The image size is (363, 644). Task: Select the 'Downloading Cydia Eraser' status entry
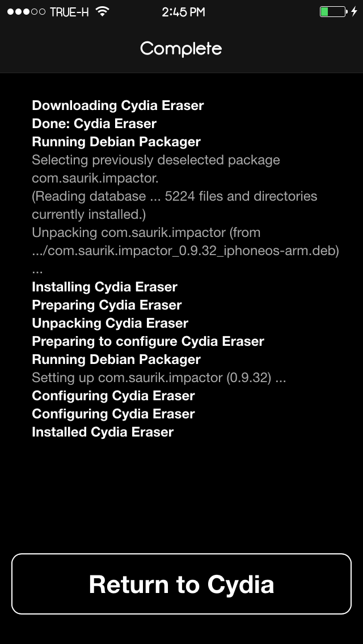tap(119, 105)
